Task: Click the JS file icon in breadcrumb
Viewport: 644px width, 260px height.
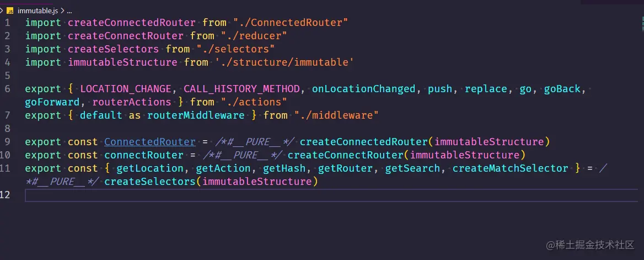Action: click(9, 10)
